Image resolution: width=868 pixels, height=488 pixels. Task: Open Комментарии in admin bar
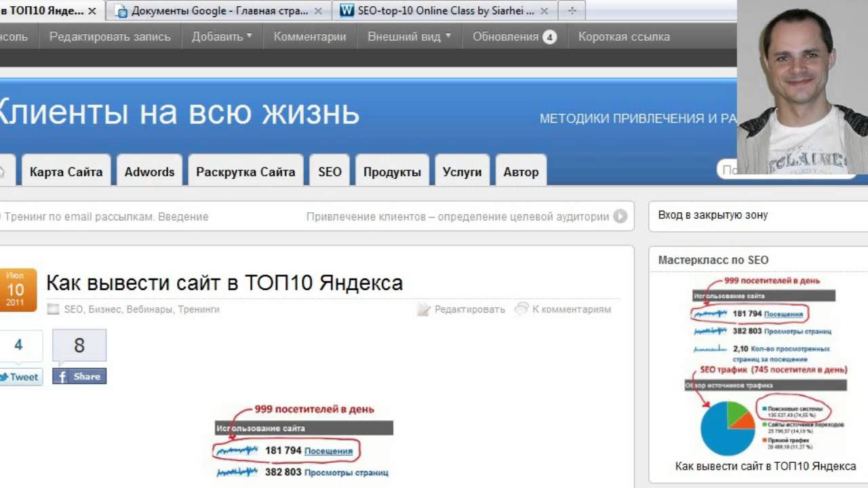click(310, 37)
